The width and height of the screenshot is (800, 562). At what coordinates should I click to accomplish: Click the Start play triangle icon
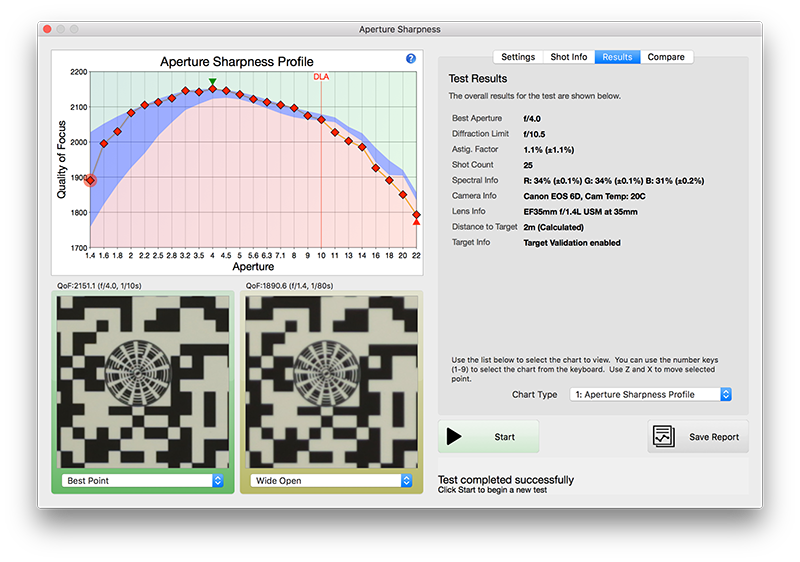[x=454, y=437]
